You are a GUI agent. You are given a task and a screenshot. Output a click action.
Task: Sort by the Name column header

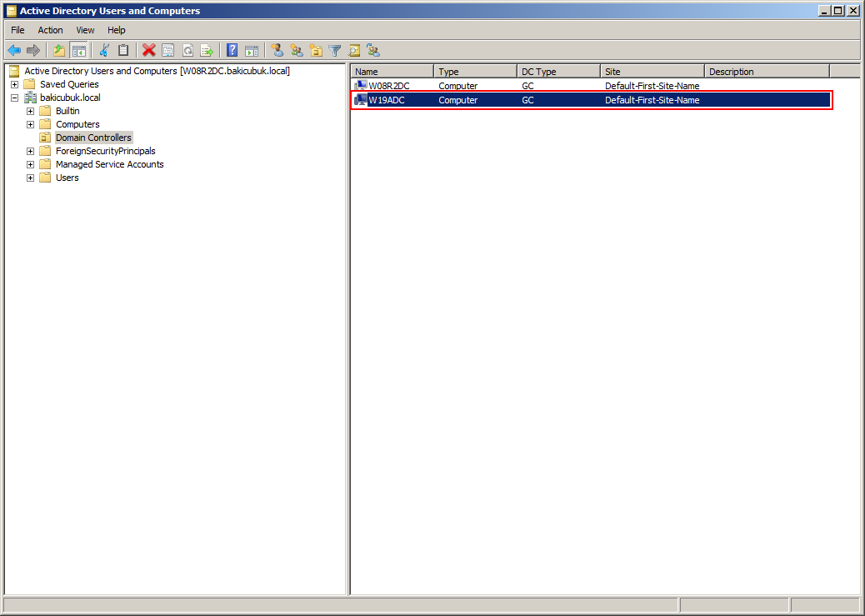(x=392, y=72)
